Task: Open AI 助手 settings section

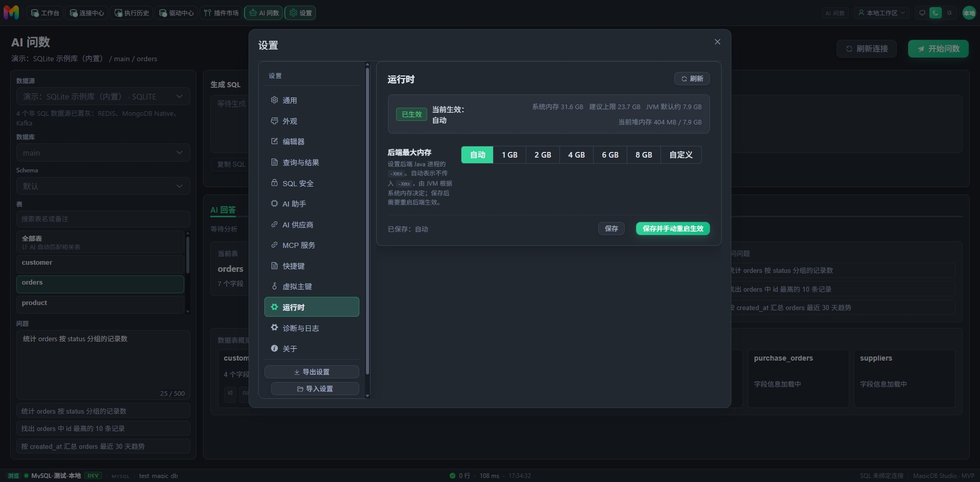Action: pyautogui.click(x=311, y=204)
